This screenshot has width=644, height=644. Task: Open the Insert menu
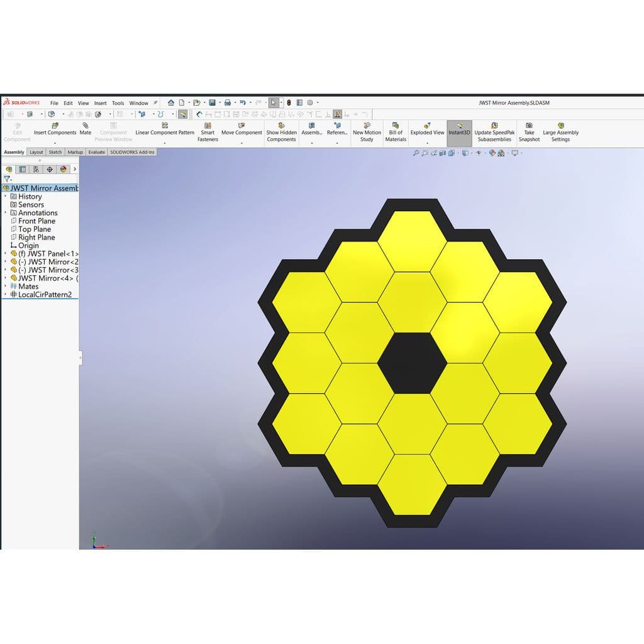pyautogui.click(x=100, y=103)
